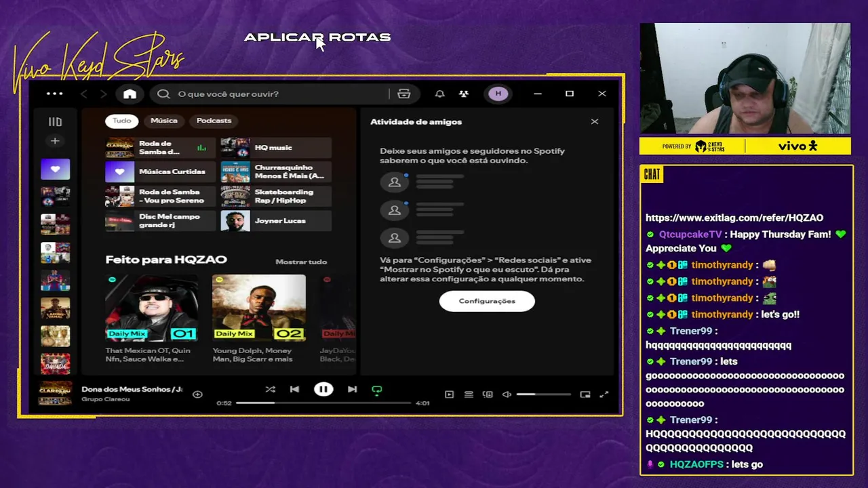The image size is (868, 488).
Task: Open artist 'Grupo Clareou'
Action: [x=106, y=399]
